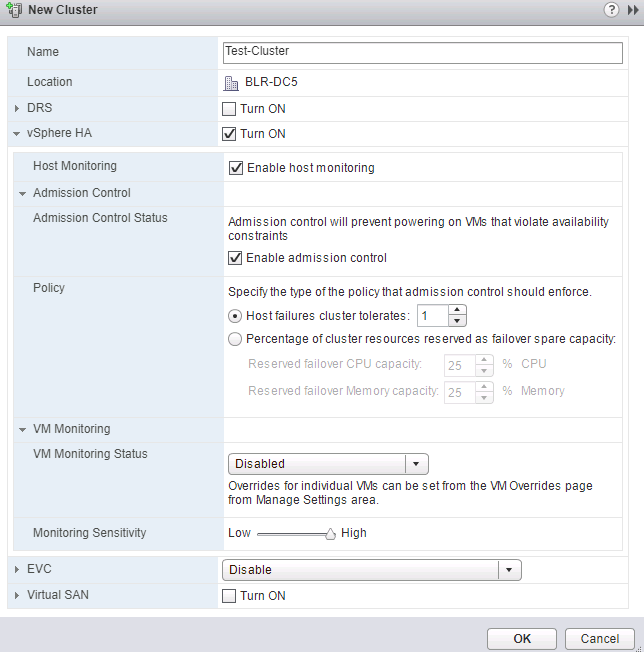Click the Monitoring Sensitivity slider handle
Screen dimensions: 644x652
[x=330, y=534]
